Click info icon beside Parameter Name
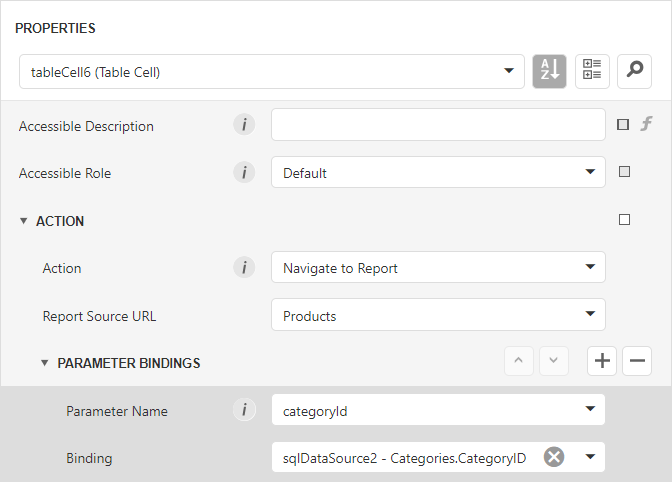The image size is (672, 482). (244, 410)
